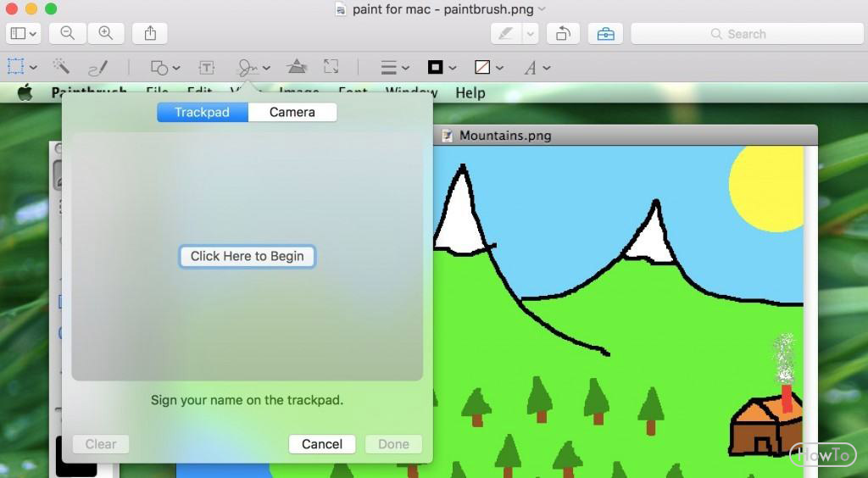Click the Adjust Size icon
Viewport: 868px width, 478px height.
331,67
